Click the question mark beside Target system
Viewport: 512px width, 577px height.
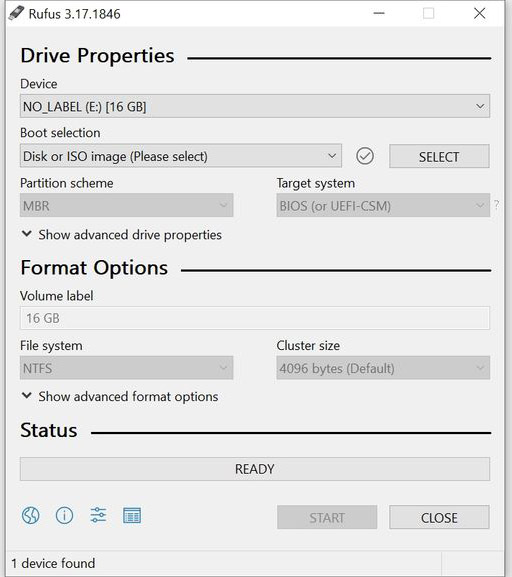click(x=497, y=205)
